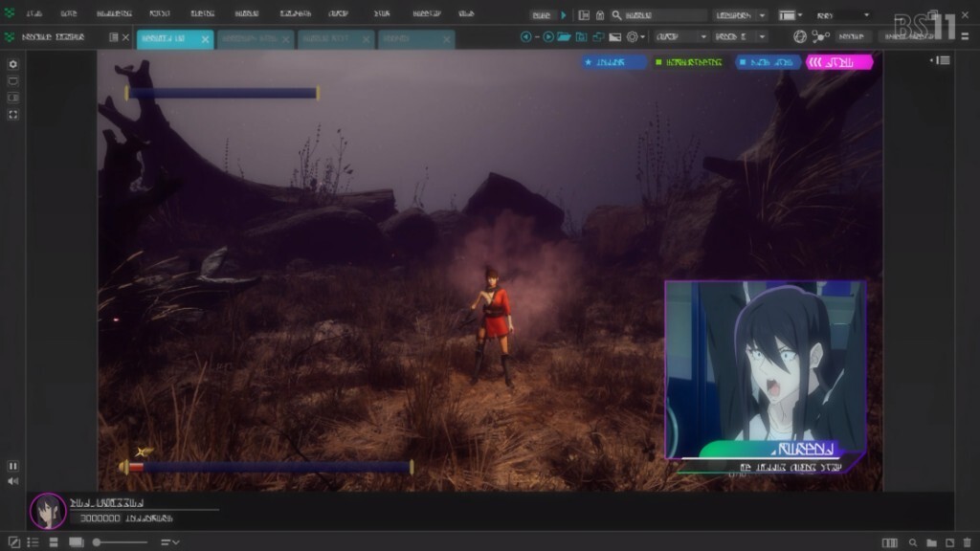Expand the dropdown arrow beside the toolbar gear

pos(643,36)
